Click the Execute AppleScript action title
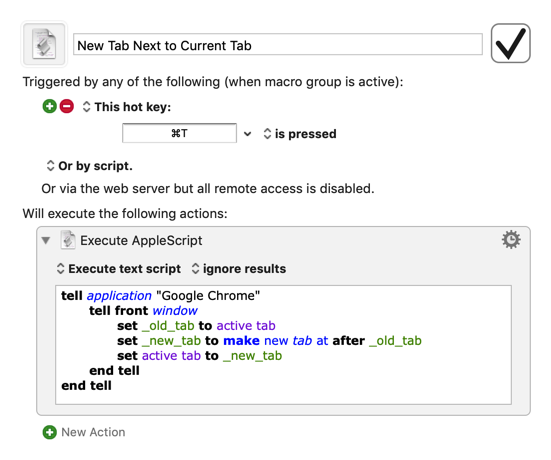 tap(141, 240)
